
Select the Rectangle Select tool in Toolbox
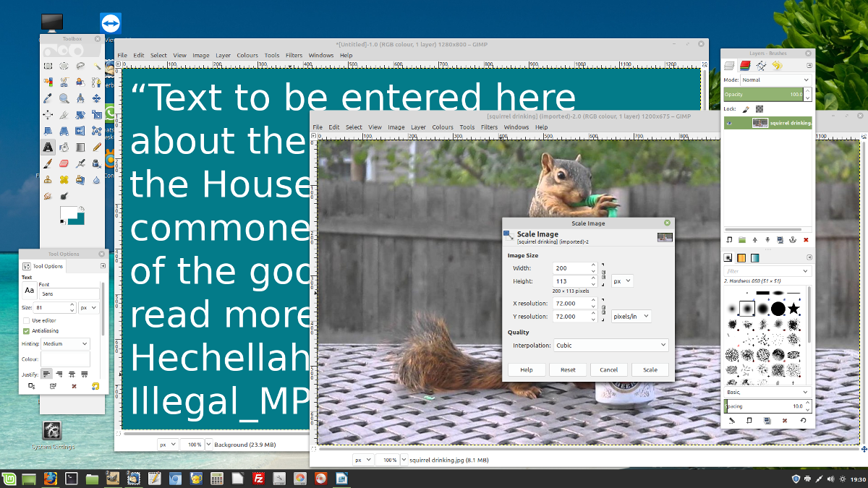click(x=48, y=66)
